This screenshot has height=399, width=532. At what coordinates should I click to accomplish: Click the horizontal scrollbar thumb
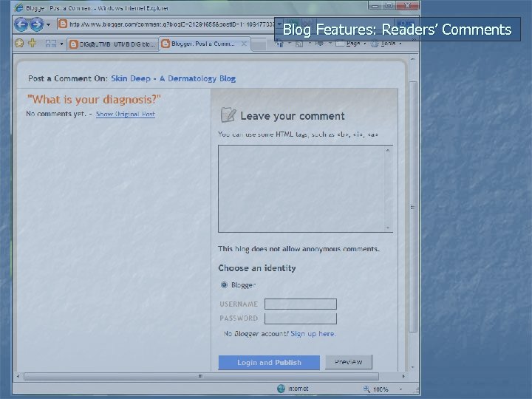pos(201,376)
